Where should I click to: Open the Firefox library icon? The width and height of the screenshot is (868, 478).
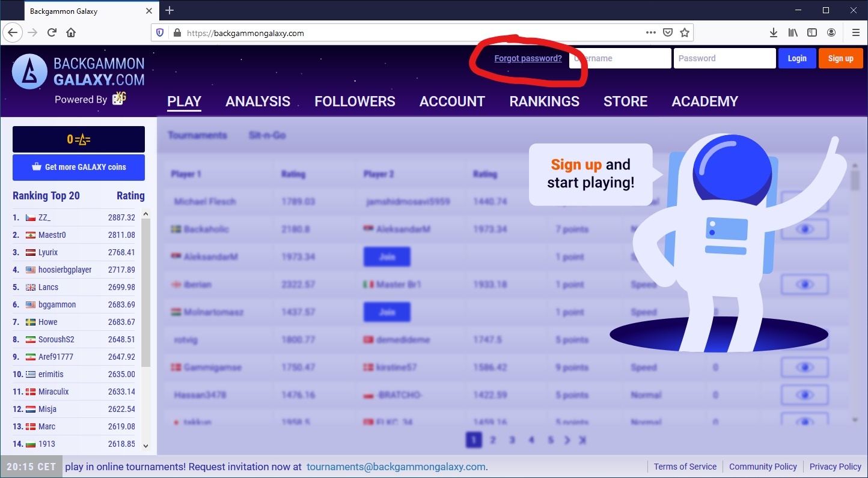click(793, 32)
